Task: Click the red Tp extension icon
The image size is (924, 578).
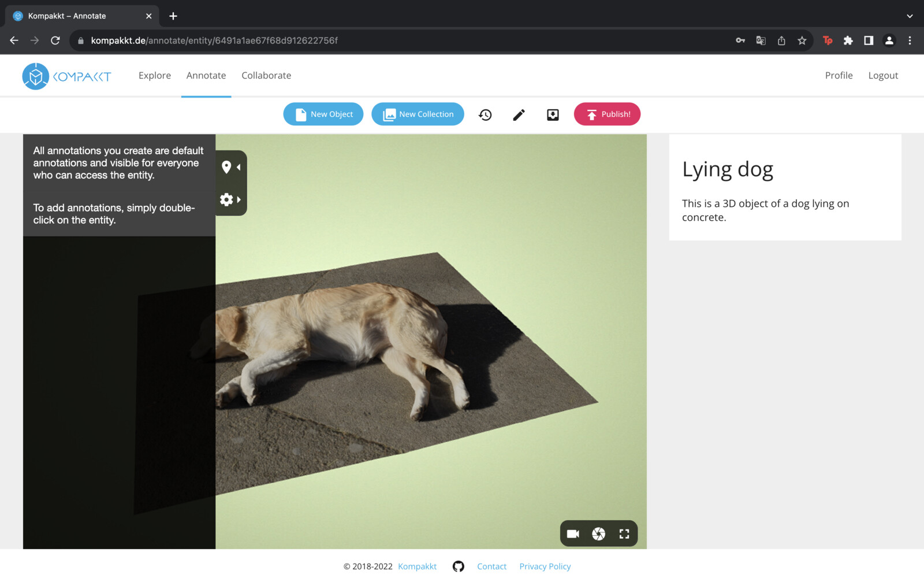Action: pos(828,40)
